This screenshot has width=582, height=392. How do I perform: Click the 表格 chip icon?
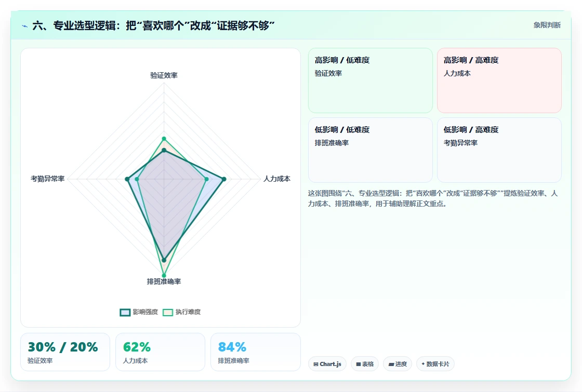tap(359, 364)
